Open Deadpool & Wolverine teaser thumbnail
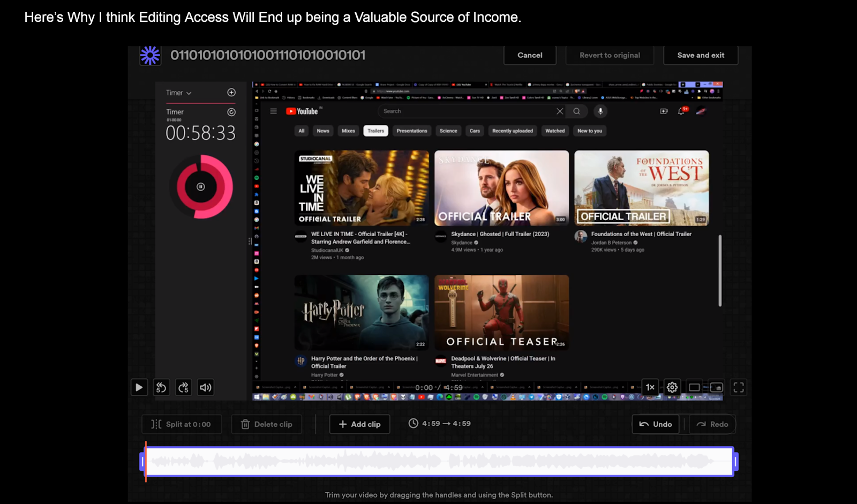The width and height of the screenshot is (857, 504). point(502,313)
